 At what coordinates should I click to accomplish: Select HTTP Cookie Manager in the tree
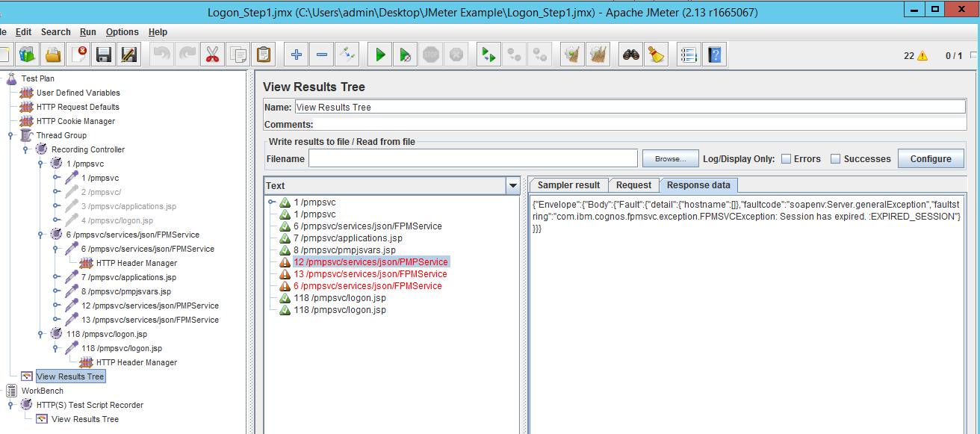(x=76, y=121)
